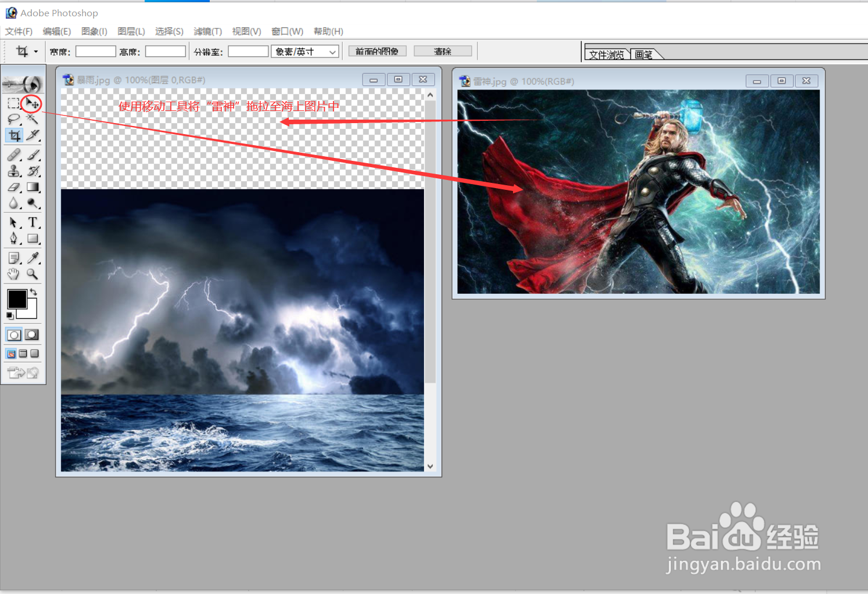868x594 pixels.
Task: Select the Type tool
Action: 33,222
